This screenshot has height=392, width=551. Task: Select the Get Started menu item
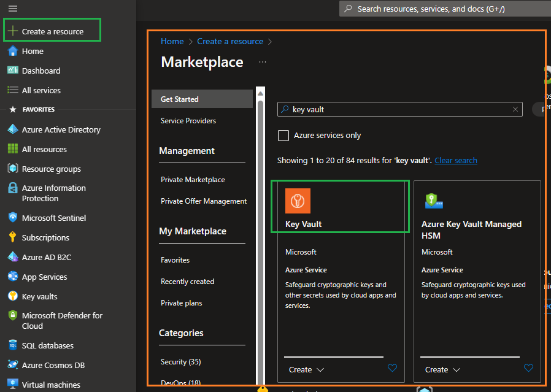202,99
